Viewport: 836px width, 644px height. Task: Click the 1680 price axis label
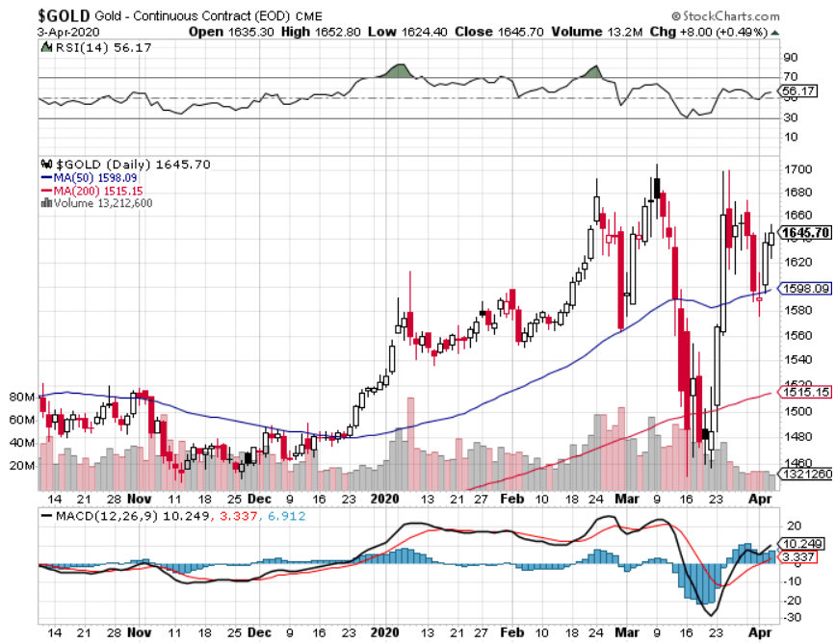coord(798,192)
